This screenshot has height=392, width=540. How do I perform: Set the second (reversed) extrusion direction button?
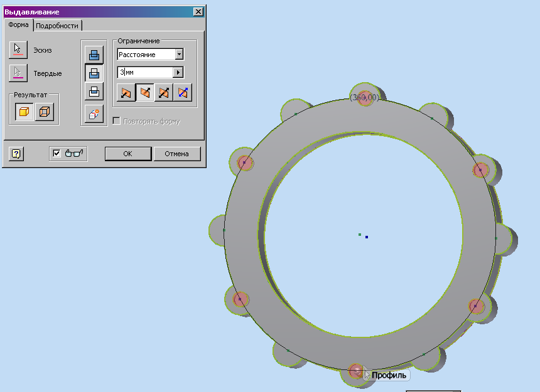point(145,92)
